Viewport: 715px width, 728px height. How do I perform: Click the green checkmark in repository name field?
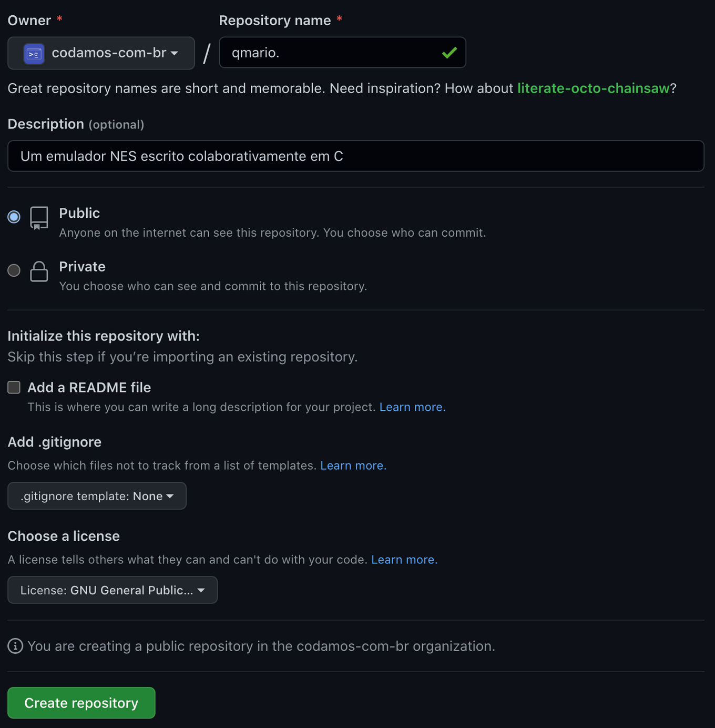450,53
